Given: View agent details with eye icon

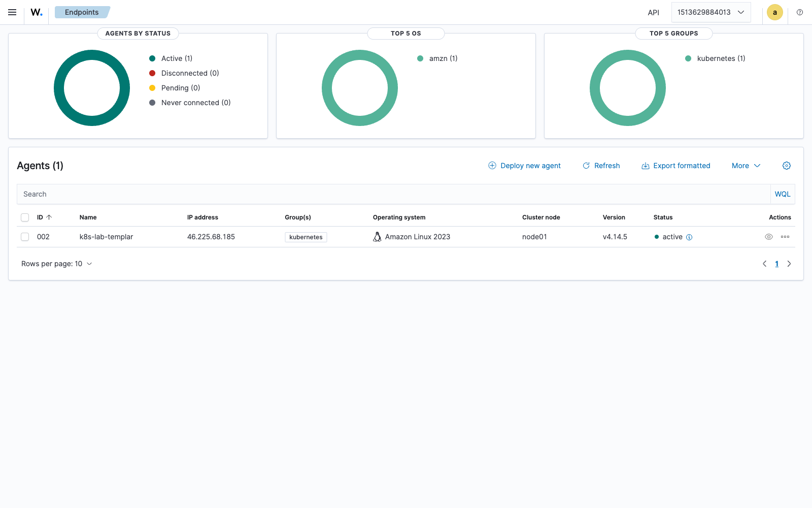Looking at the screenshot, I should [769, 237].
